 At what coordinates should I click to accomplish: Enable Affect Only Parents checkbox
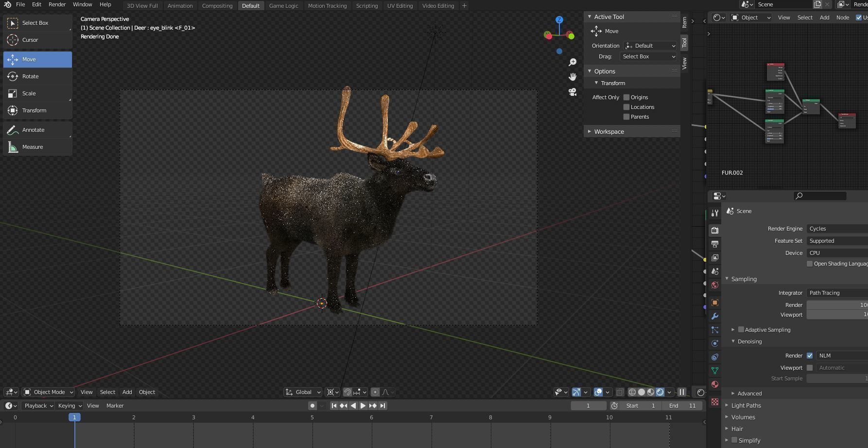click(x=626, y=117)
